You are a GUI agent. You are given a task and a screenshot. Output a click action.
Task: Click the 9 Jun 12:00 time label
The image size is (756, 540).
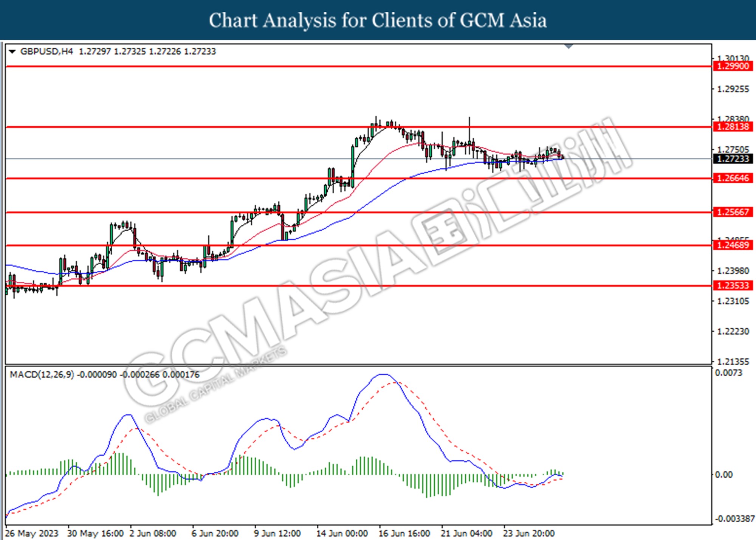tap(277, 533)
